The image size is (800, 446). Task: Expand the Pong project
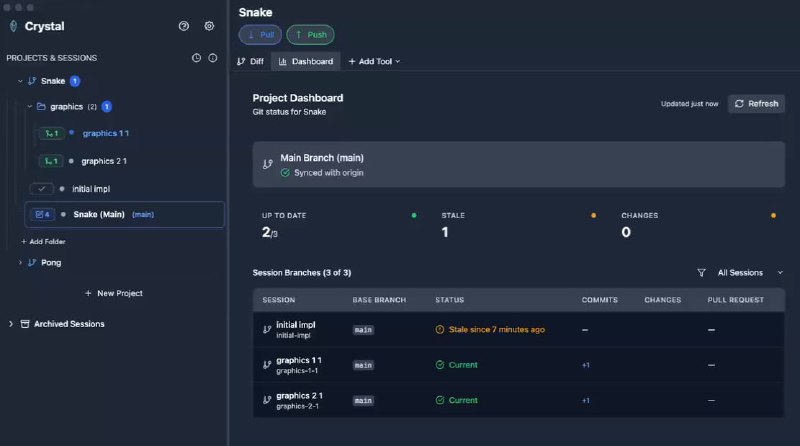(x=19, y=262)
